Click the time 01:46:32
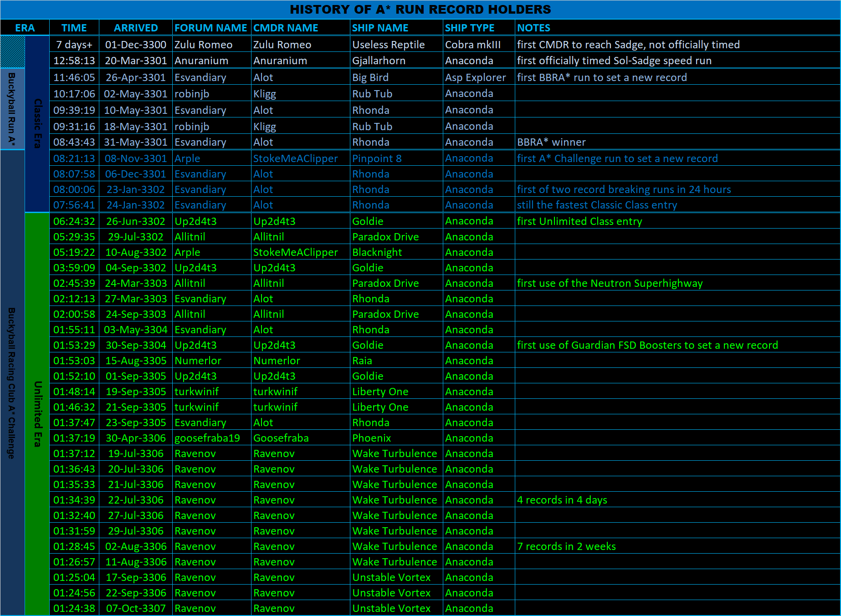The height and width of the screenshot is (616, 841). pyautogui.click(x=74, y=407)
